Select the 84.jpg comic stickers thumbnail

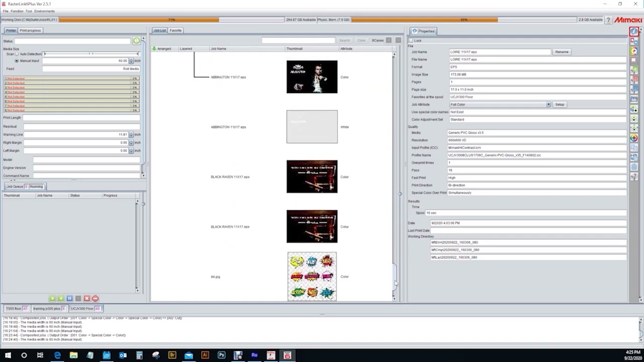pyautogui.click(x=312, y=277)
